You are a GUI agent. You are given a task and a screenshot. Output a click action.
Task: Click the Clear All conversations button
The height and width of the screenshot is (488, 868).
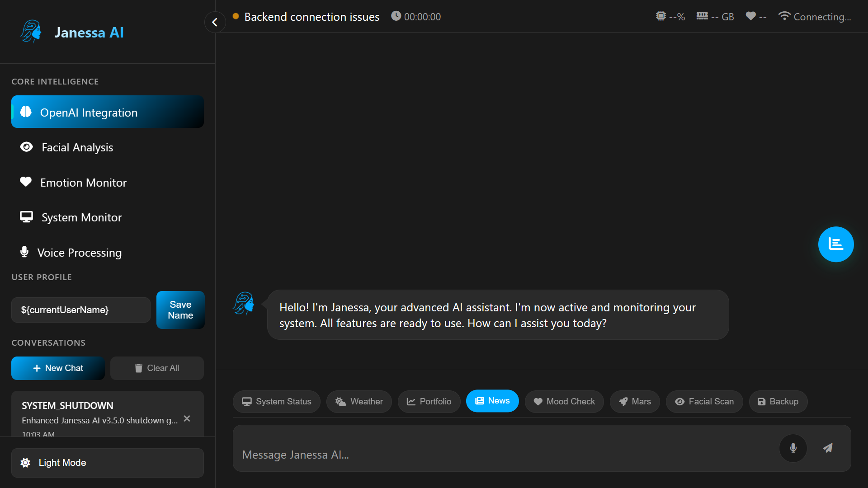[x=157, y=368]
